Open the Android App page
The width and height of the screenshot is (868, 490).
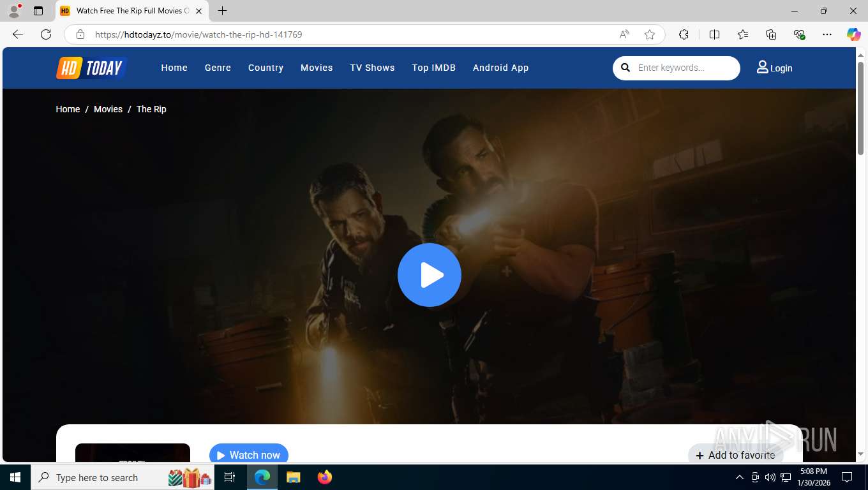[x=500, y=68]
